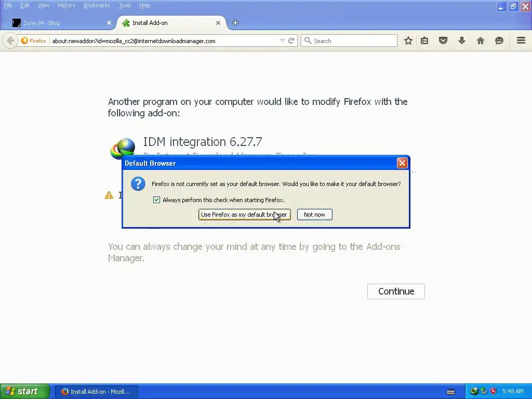Screen dimensions: 532x399
Task: Go to the Home page icon
Action: click(481, 41)
